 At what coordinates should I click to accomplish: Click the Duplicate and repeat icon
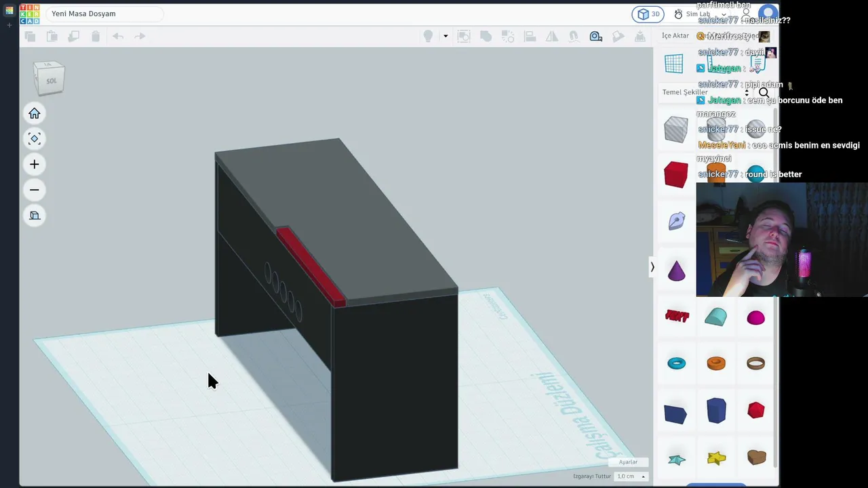coord(73,37)
